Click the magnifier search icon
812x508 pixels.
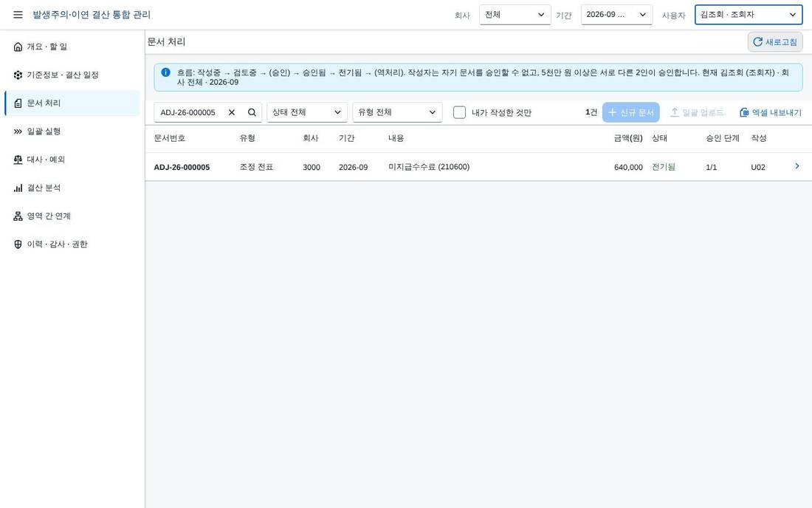click(x=252, y=112)
